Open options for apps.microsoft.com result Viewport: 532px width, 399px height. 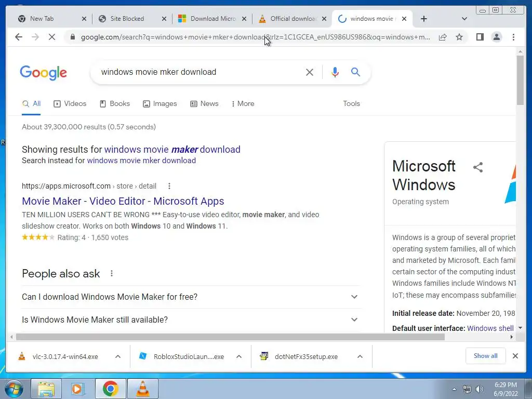[x=169, y=186]
